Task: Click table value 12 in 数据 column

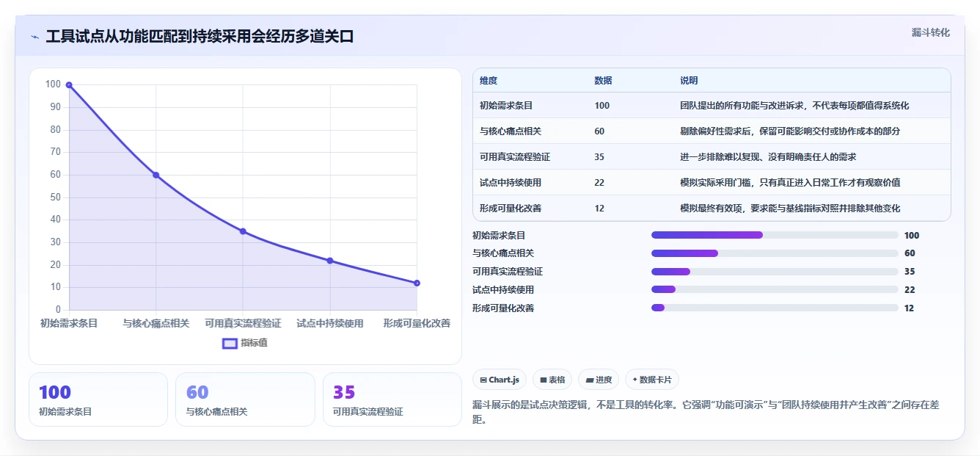Action: tap(599, 209)
